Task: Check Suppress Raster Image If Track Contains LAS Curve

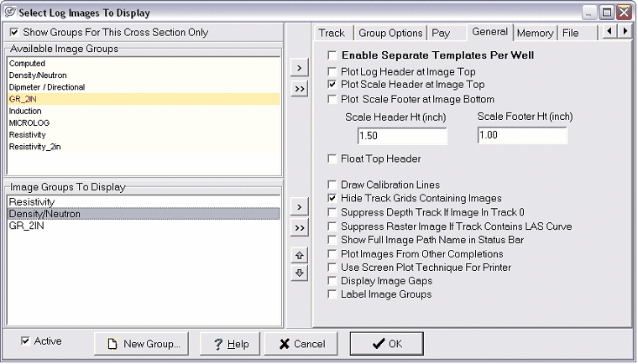Action: (332, 226)
